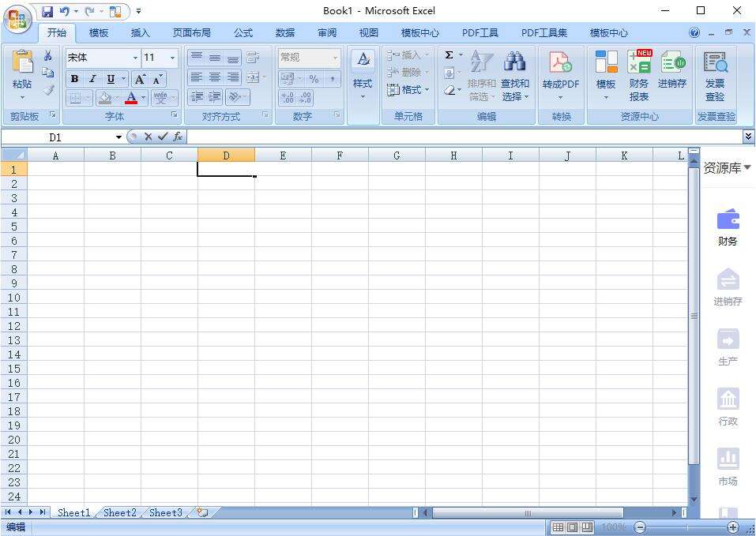
Task: Open Excel help with the question mark icon
Action: (694, 32)
